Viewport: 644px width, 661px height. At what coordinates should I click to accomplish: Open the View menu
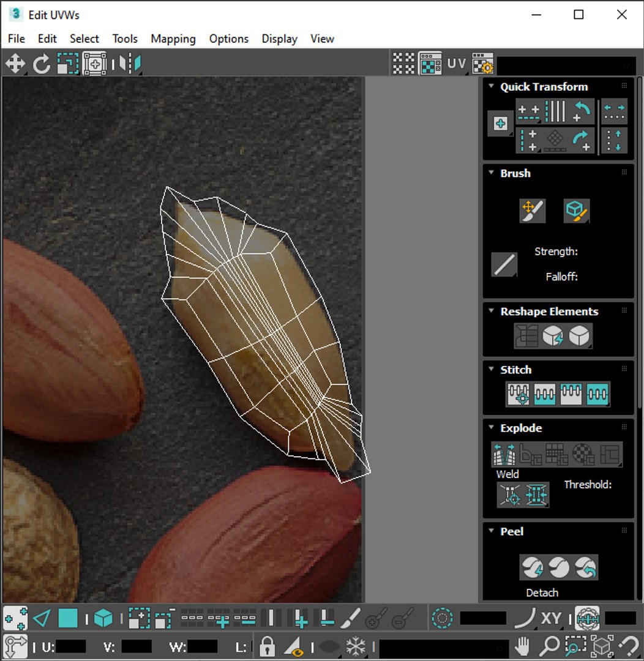click(322, 39)
